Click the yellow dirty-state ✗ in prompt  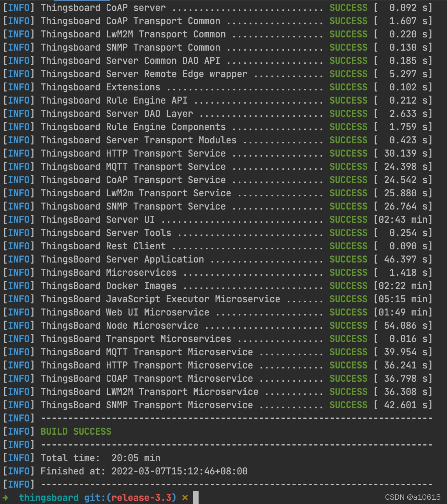click(x=185, y=498)
